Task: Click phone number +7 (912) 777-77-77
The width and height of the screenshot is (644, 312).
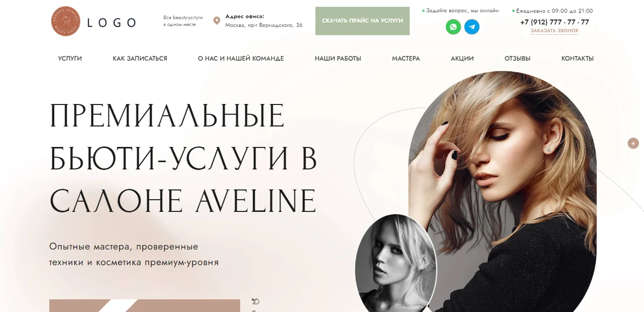Action: (554, 22)
